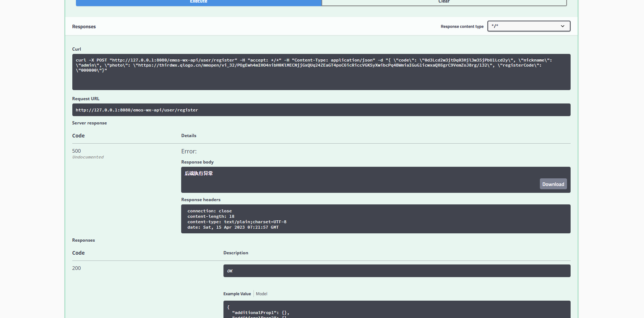Click the 200 response code
The height and width of the screenshot is (318, 644).
(x=76, y=268)
